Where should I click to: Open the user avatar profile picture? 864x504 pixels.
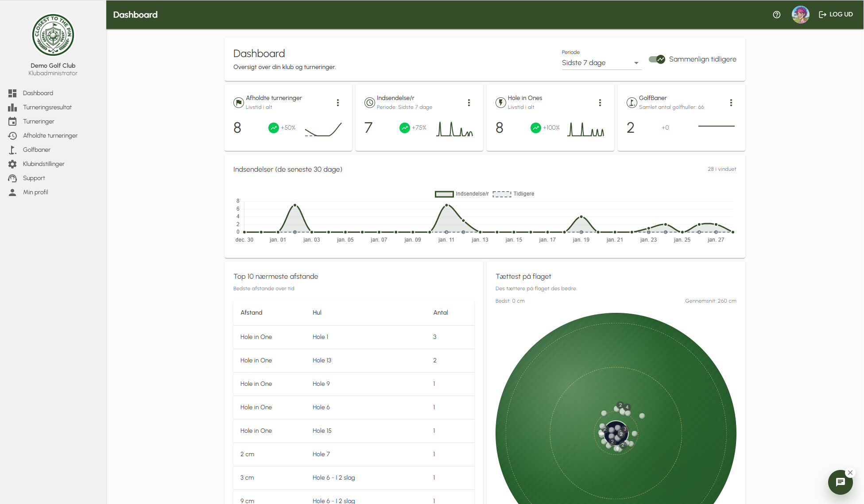pos(800,15)
